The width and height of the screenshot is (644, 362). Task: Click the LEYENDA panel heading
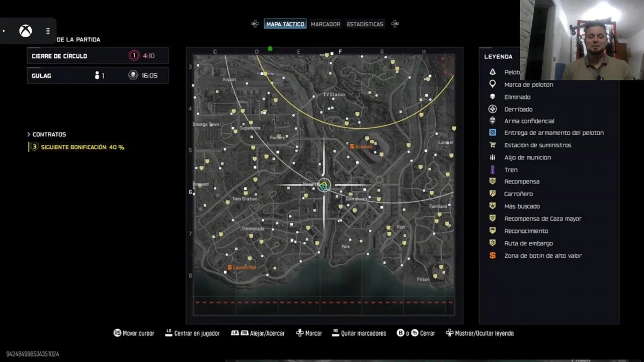point(498,57)
